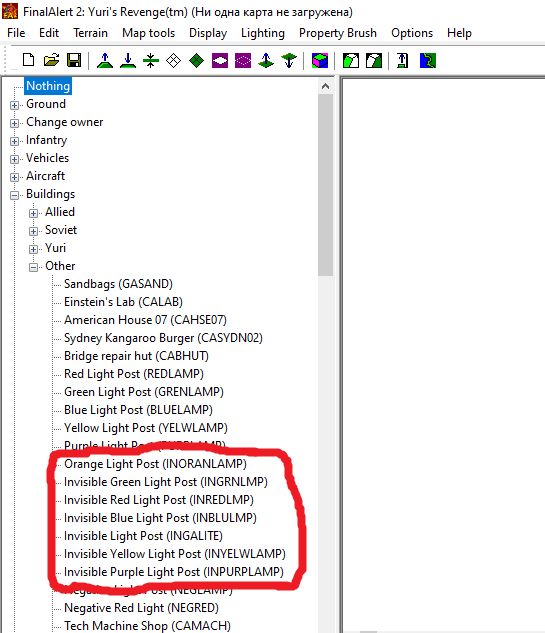
Task: Expand the Aircraft tree node
Action: pos(15,177)
